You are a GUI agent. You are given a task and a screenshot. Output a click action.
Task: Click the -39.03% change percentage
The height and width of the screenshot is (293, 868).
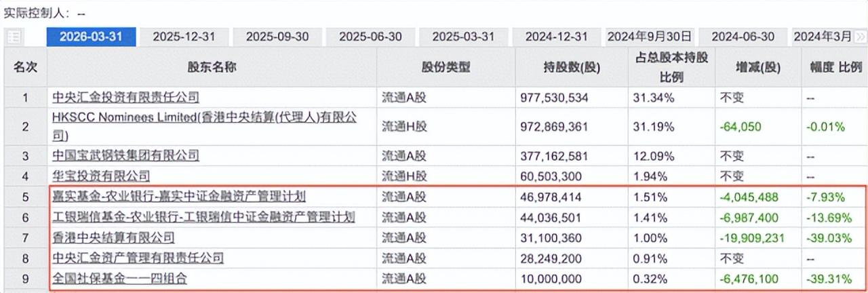click(x=828, y=237)
